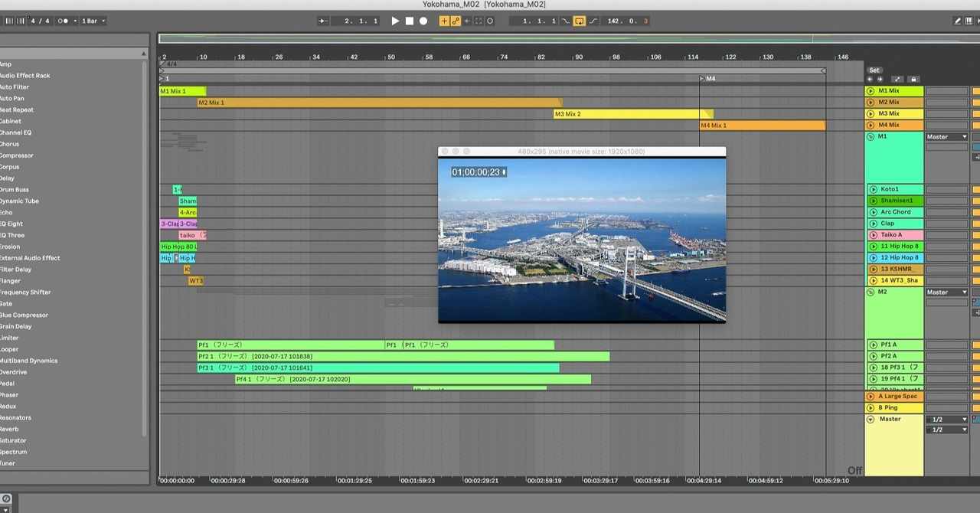The width and height of the screenshot is (980, 513).
Task: Click the Stop button in transport
Action: point(409,21)
